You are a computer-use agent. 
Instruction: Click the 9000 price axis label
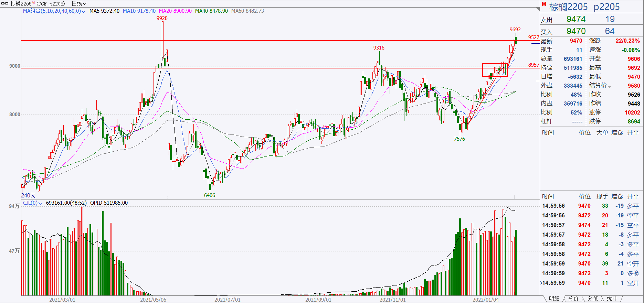pos(15,66)
